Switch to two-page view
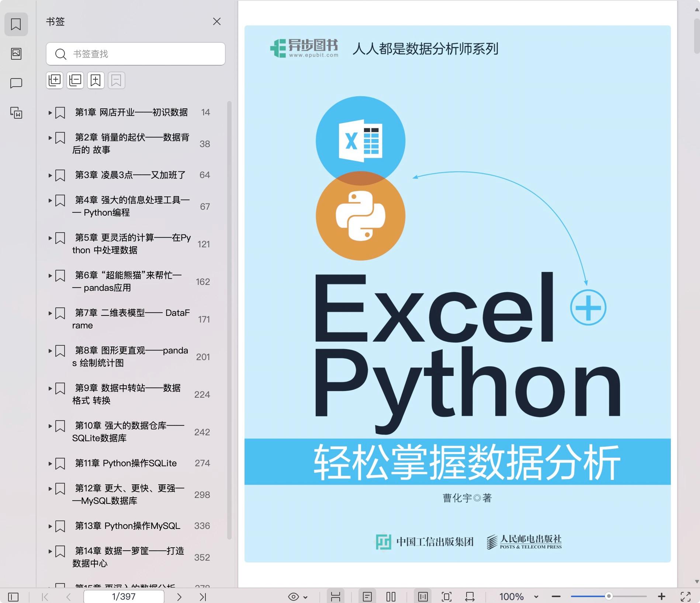The width and height of the screenshot is (700, 603). pyautogui.click(x=391, y=597)
